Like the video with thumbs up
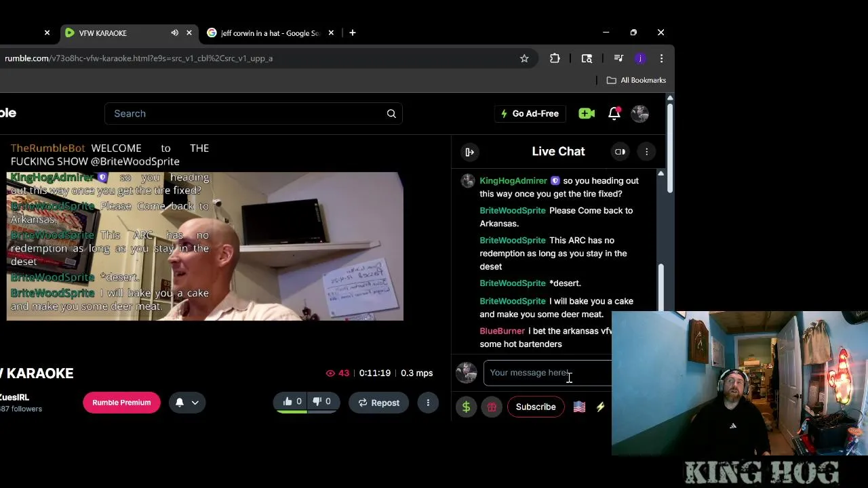 [292, 402]
